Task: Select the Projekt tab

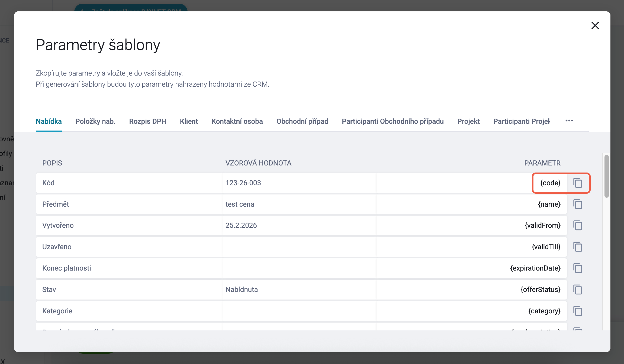Action: 468,121
